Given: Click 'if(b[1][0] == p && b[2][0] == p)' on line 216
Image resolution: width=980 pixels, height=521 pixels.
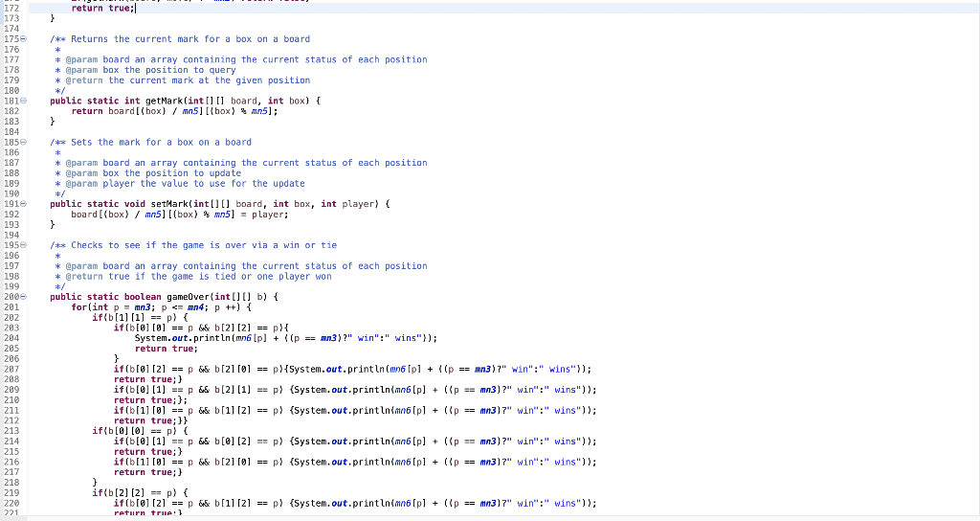Looking at the screenshot, I should pyautogui.click(x=198, y=463).
